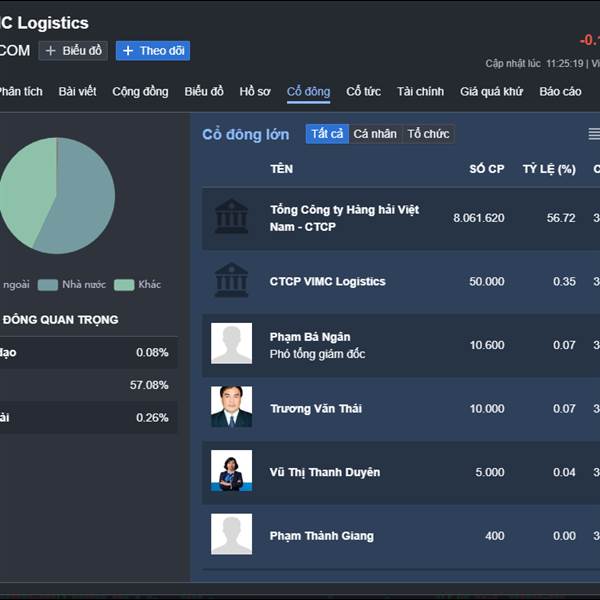Open Tổng Công ty Hàng hải Việt Nam name
This screenshot has height=600, width=600.
(344, 218)
